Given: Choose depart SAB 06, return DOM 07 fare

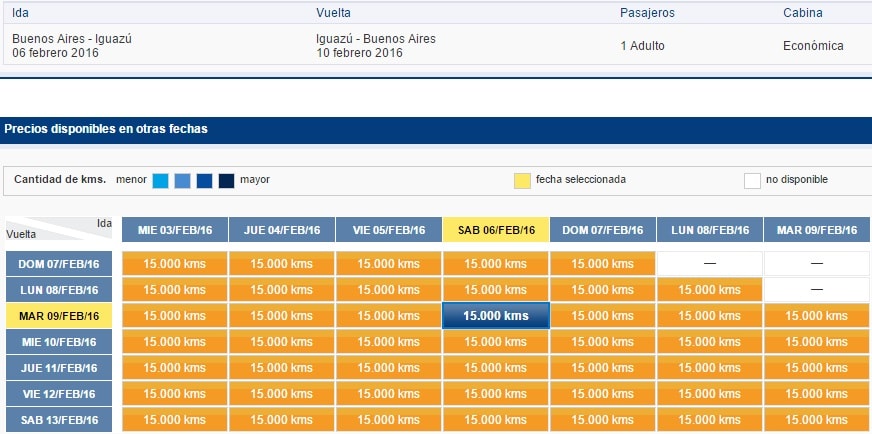Looking at the screenshot, I should pyautogui.click(x=496, y=264).
